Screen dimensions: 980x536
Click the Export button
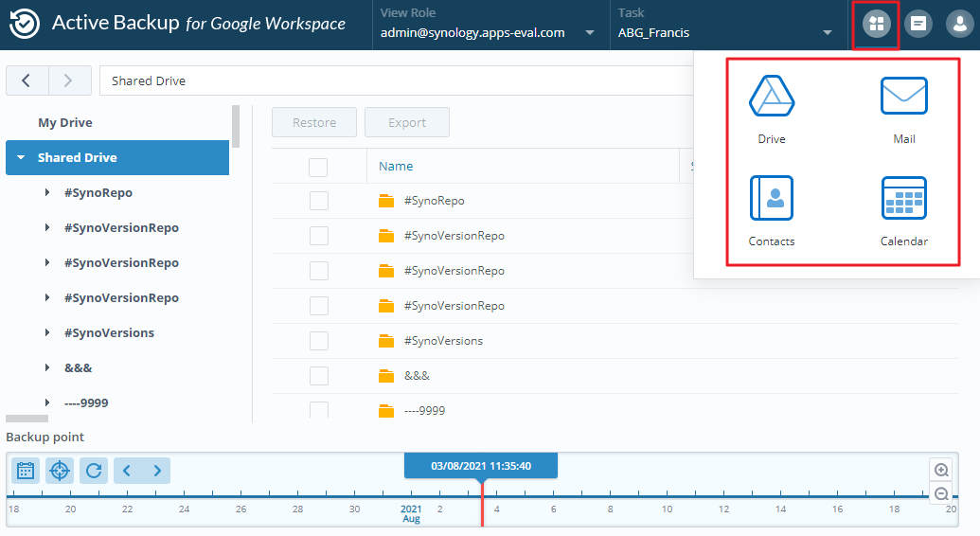[x=407, y=122]
